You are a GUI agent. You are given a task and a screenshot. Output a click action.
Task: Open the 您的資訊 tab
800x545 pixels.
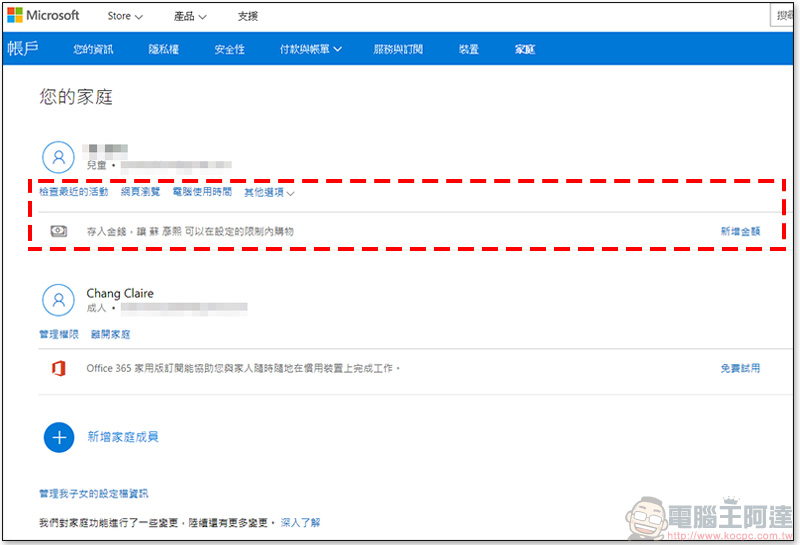point(93,49)
